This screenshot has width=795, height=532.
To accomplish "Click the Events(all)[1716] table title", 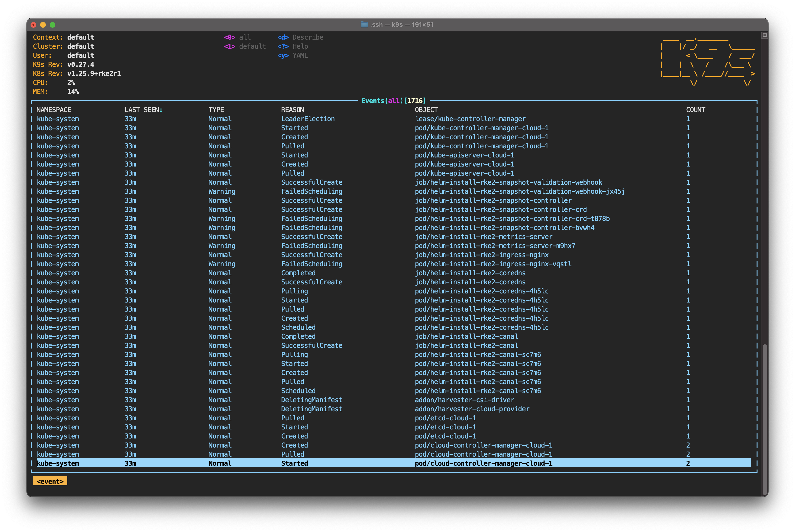I will click(x=393, y=100).
